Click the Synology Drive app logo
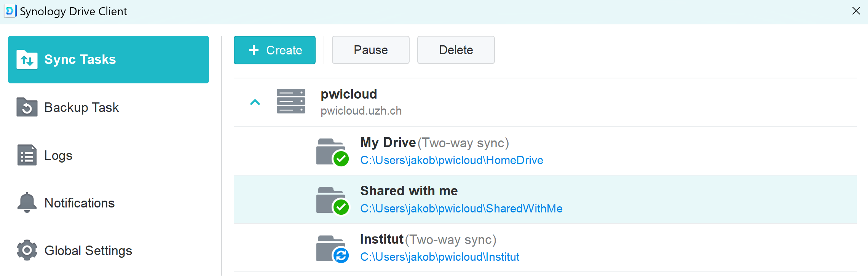The height and width of the screenshot is (276, 868). (x=10, y=11)
